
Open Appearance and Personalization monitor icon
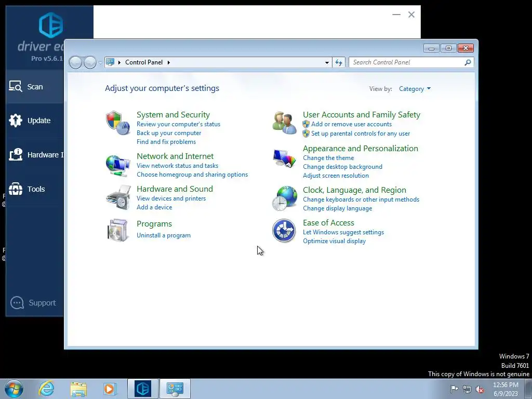pyautogui.click(x=284, y=158)
